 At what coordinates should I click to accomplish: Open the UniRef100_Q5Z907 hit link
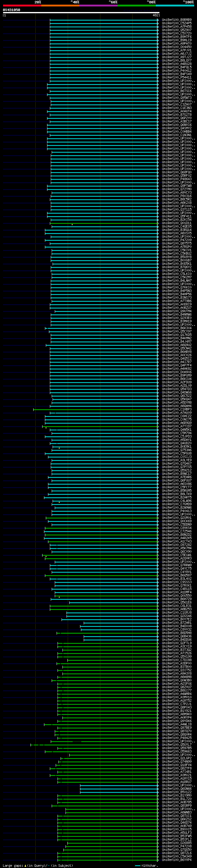coord(177,30)
